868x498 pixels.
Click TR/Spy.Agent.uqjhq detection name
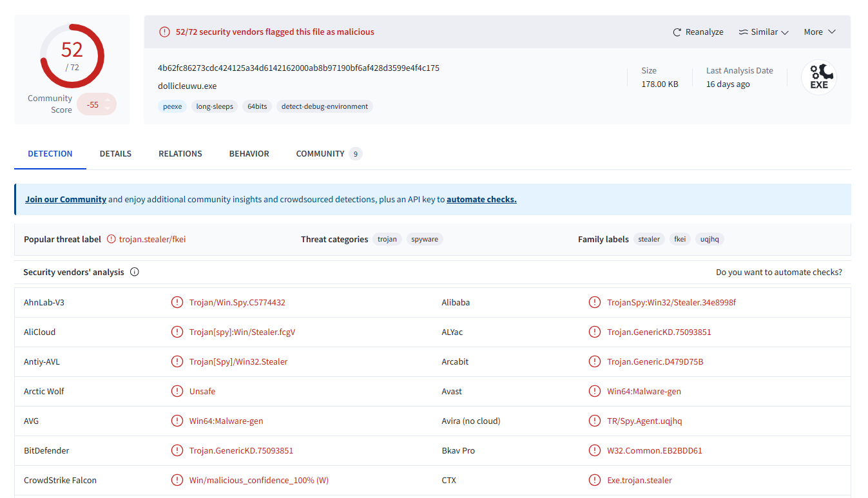[x=644, y=421]
